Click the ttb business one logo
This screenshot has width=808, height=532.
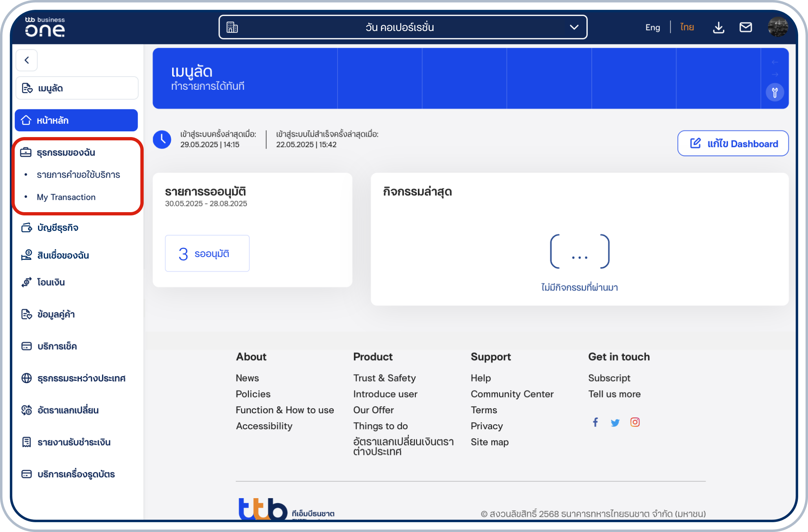[x=45, y=27]
